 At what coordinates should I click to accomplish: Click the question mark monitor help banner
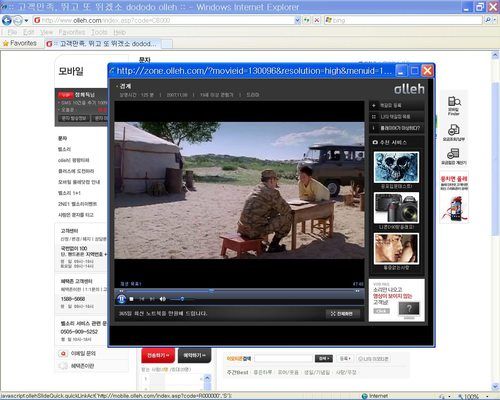(x=397, y=300)
